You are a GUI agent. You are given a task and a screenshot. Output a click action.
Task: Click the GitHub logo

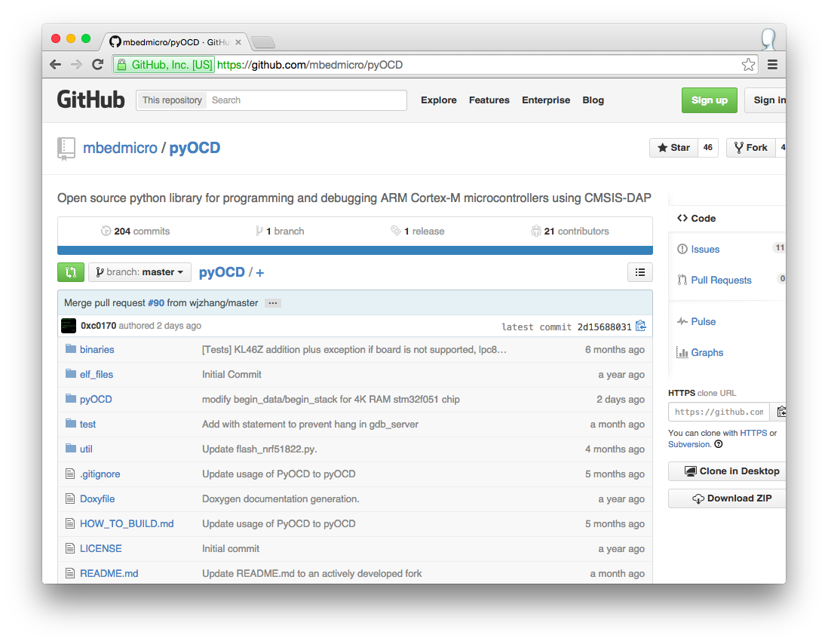click(x=90, y=100)
